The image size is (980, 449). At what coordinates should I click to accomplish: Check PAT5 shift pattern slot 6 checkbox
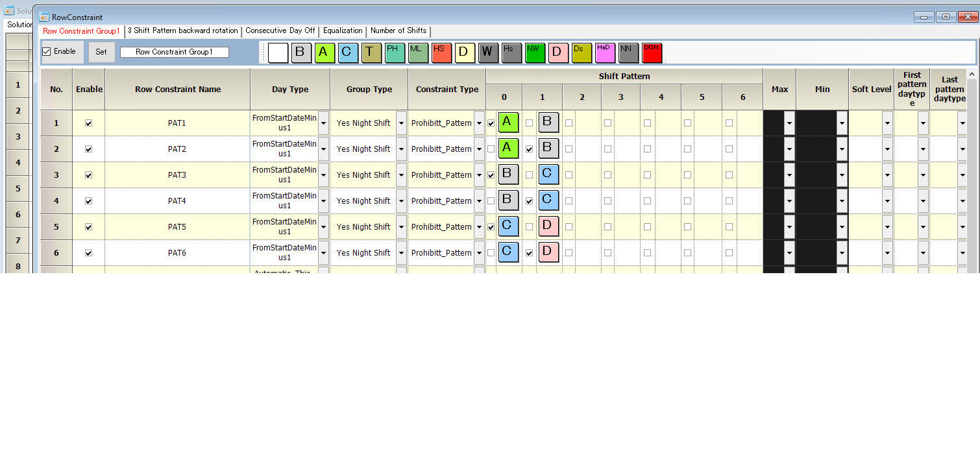point(729,226)
